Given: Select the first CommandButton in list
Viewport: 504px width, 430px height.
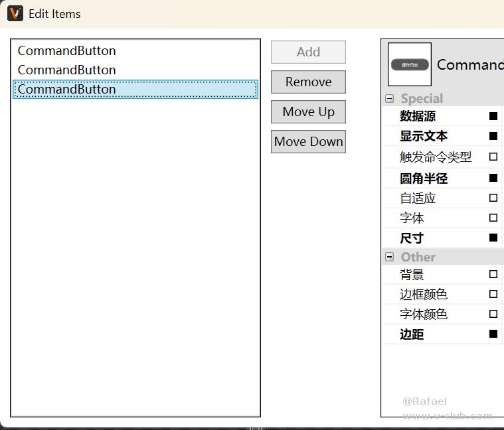Looking at the screenshot, I should coord(66,51).
